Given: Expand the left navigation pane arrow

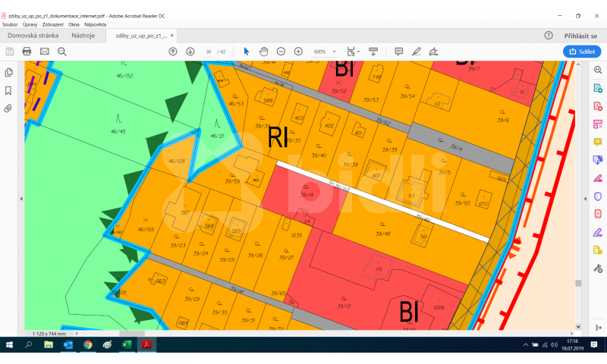Looking at the screenshot, I should click(20, 198).
